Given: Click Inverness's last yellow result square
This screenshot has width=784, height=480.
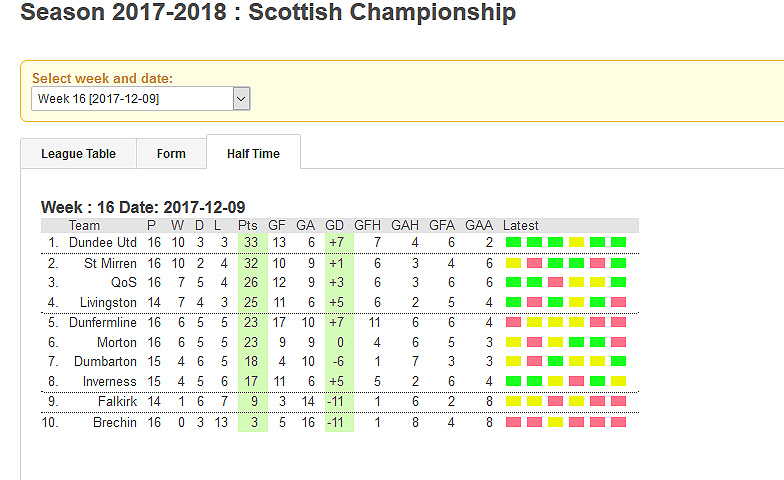Looking at the screenshot, I should coord(618,381).
